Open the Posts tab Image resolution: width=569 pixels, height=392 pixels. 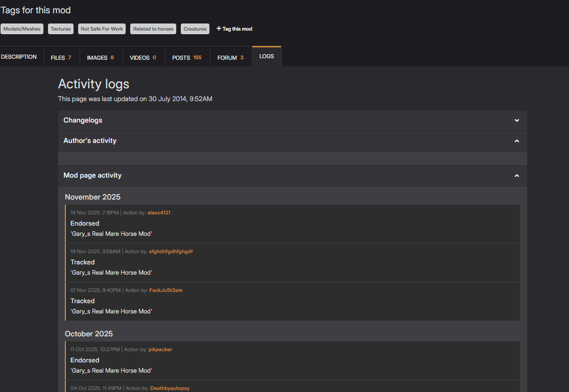[x=187, y=57]
